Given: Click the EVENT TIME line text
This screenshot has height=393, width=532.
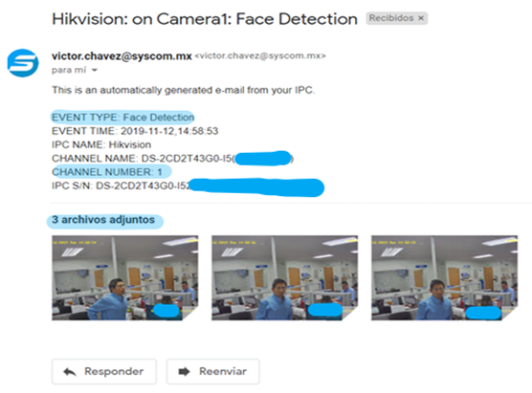Looking at the screenshot, I should pyautogui.click(x=135, y=131).
